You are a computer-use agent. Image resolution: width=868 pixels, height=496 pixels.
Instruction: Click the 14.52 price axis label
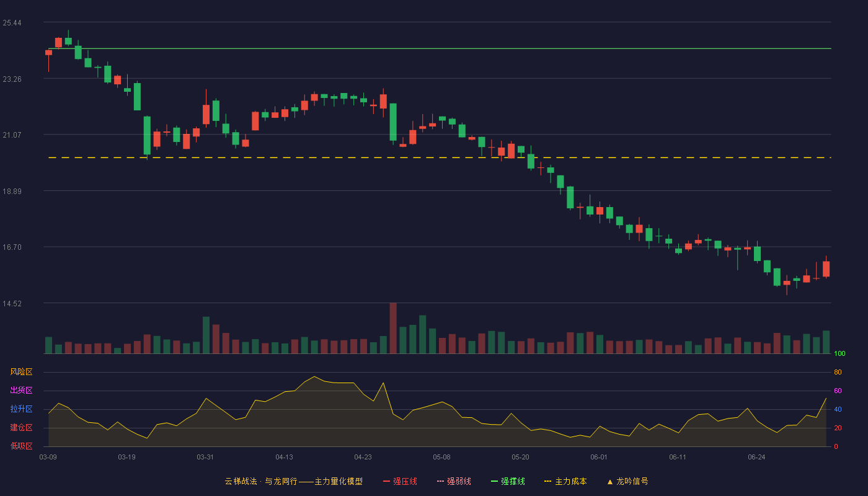[12, 304]
